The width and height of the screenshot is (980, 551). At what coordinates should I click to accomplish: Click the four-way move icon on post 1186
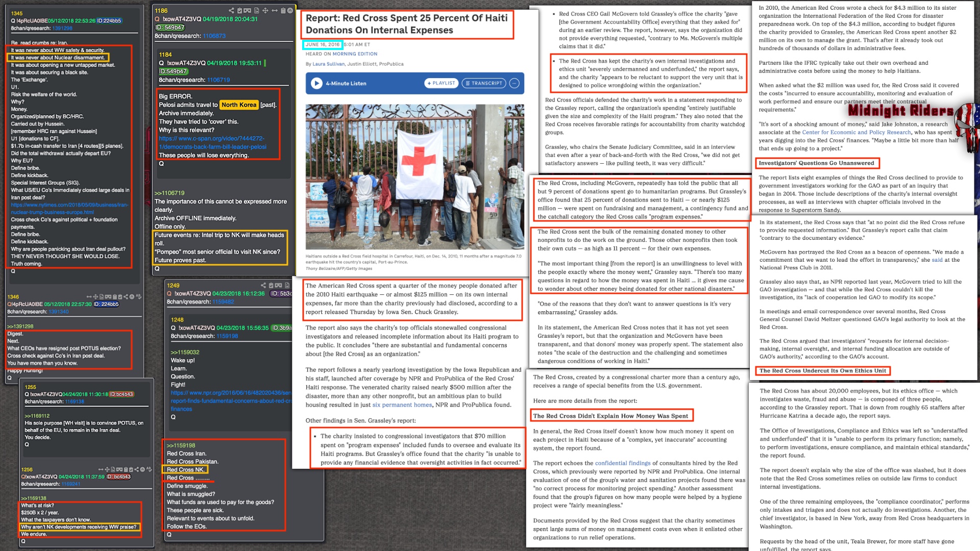coord(265,10)
